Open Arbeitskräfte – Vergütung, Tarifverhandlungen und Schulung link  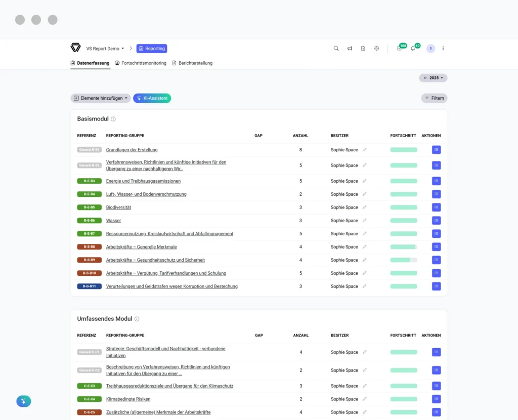[x=166, y=273]
